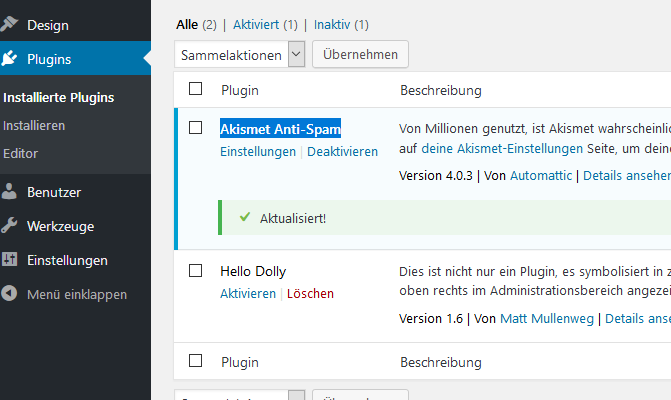The width and height of the screenshot is (671, 400).
Task: Click the green Aktualisiert checkmark icon
Action: [x=245, y=217]
